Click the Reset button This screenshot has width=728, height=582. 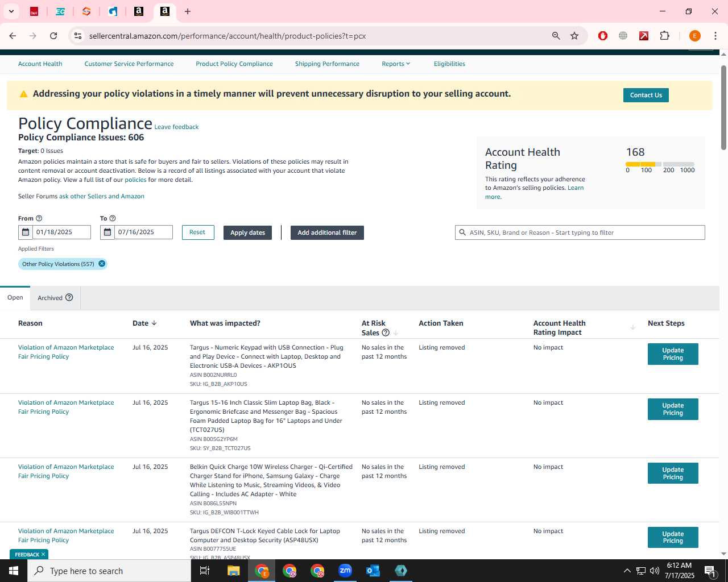[197, 232]
